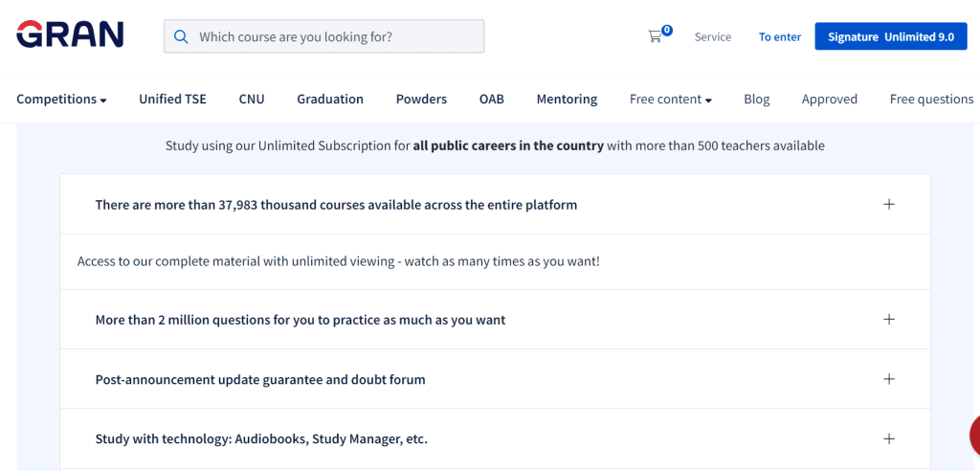This screenshot has height=471, width=980.
Task: Open the Graduation menu item
Action: click(330, 99)
